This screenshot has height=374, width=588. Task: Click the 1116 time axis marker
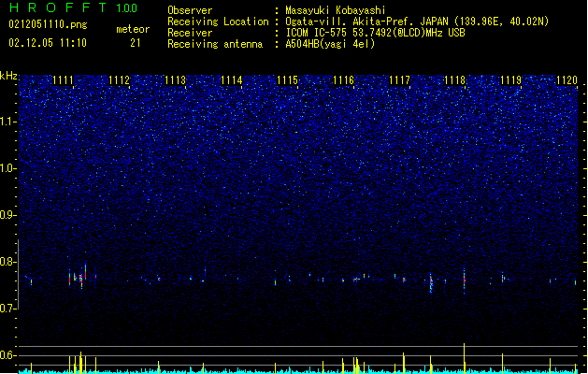tap(343, 80)
